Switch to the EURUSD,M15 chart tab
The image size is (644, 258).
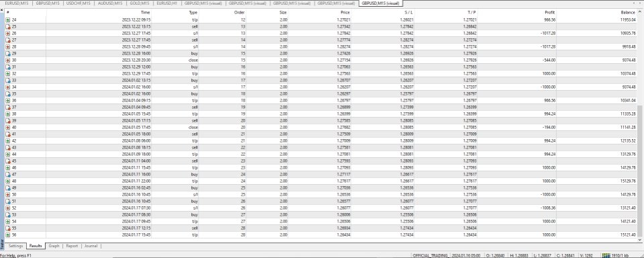point(16,3)
